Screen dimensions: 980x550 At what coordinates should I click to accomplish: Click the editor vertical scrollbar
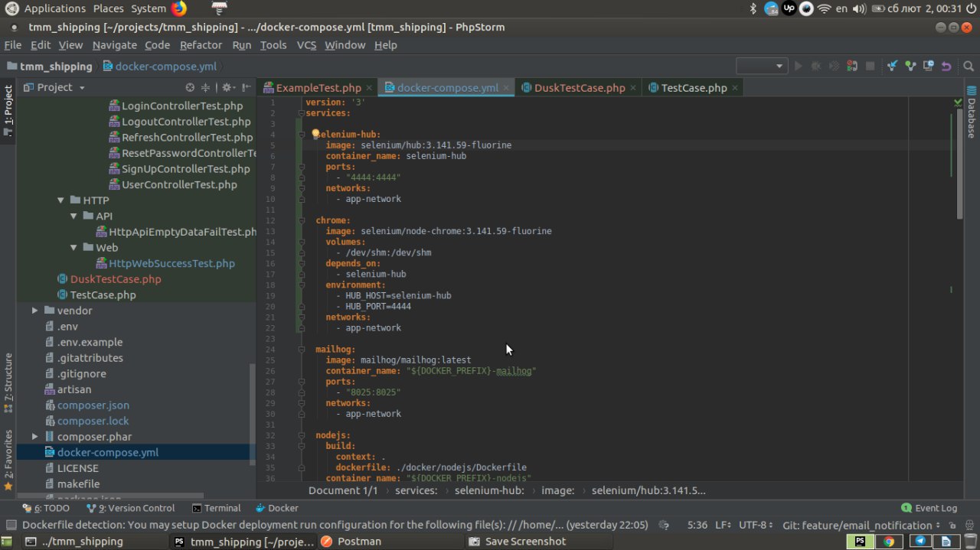point(959,164)
